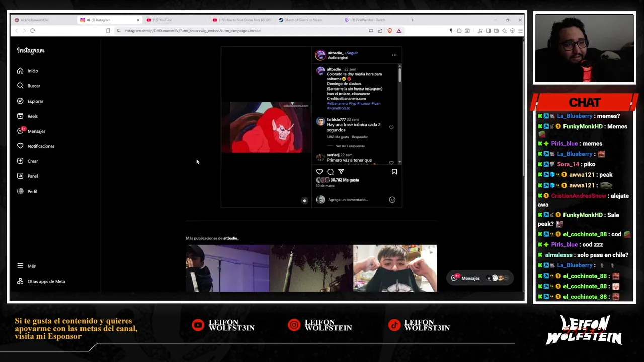644x362 pixels.
Task: Go back in the browser
Action: click(16, 31)
